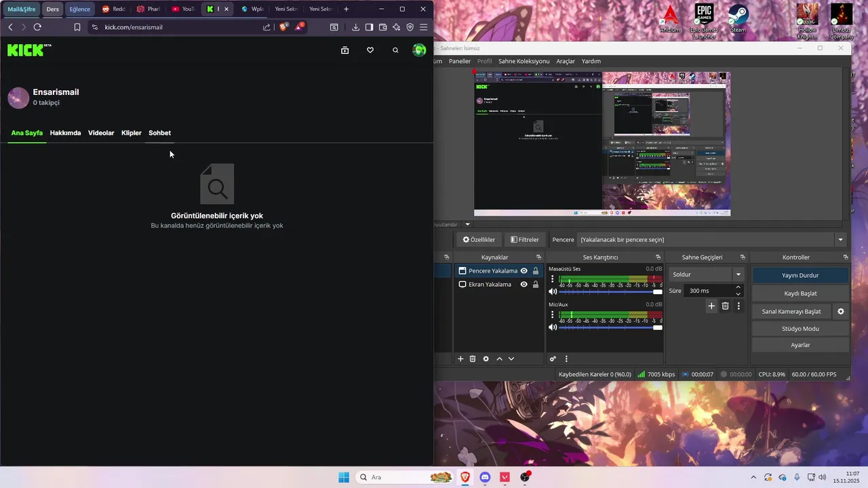
Task: Open source properties gear in Kaynaklar
Action: pos(486,359)
